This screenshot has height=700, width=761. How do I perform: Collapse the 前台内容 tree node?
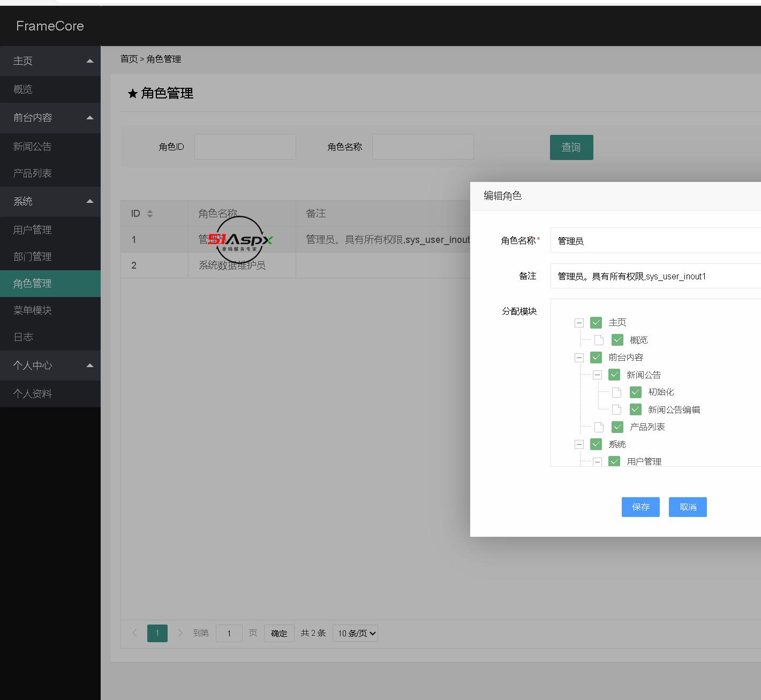coord(579,357)
